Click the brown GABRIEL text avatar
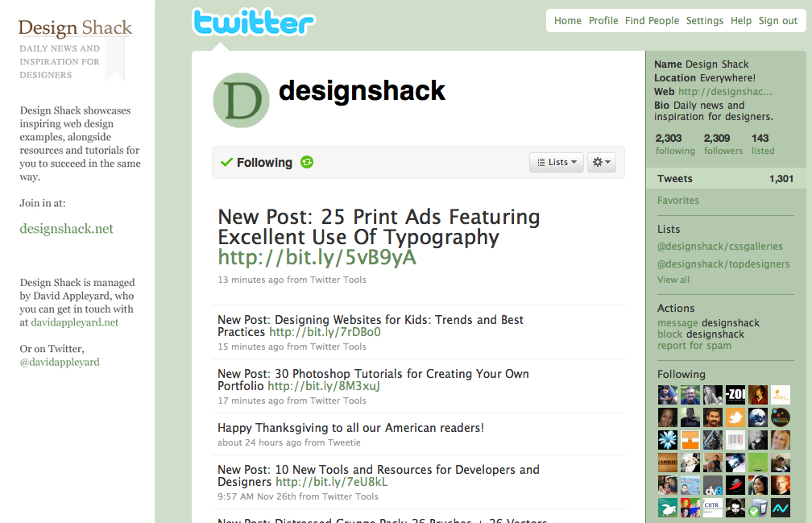Screen dimensions: 812x523 click(668, 463)
